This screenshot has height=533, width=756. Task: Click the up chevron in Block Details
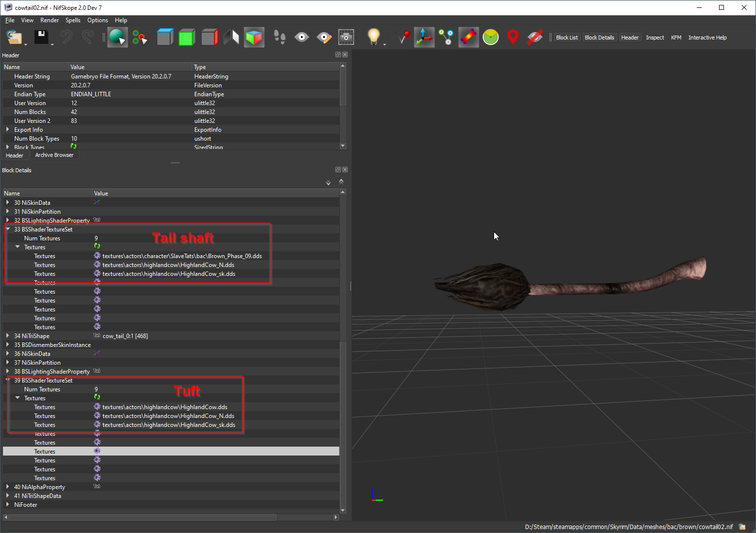click(341, 182)
